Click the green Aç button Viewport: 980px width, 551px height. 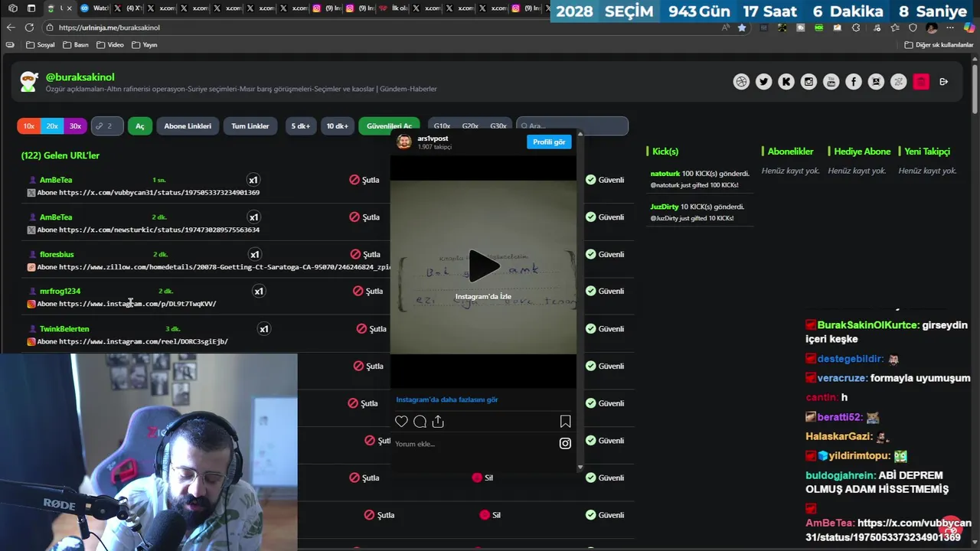140,126
